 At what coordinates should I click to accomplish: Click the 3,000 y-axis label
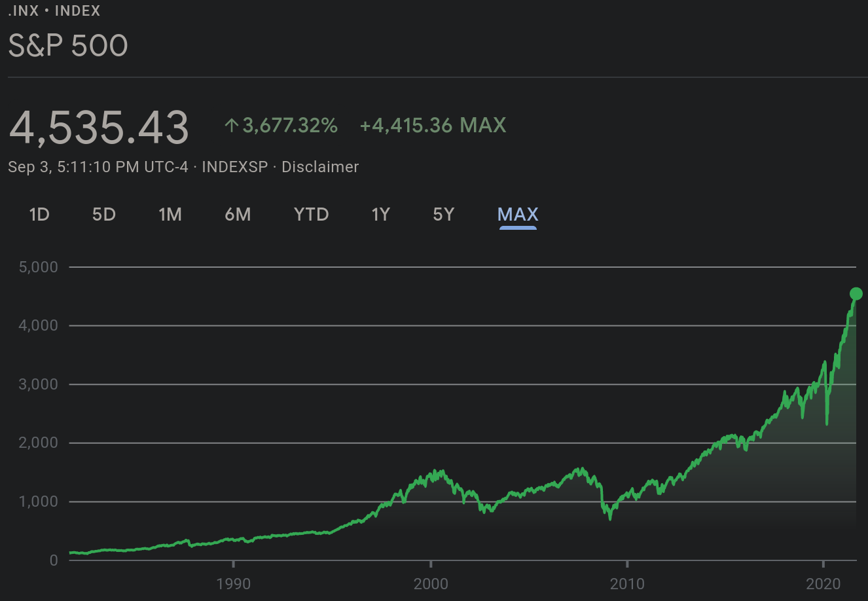pyautogui.click(x=39, y=384)
